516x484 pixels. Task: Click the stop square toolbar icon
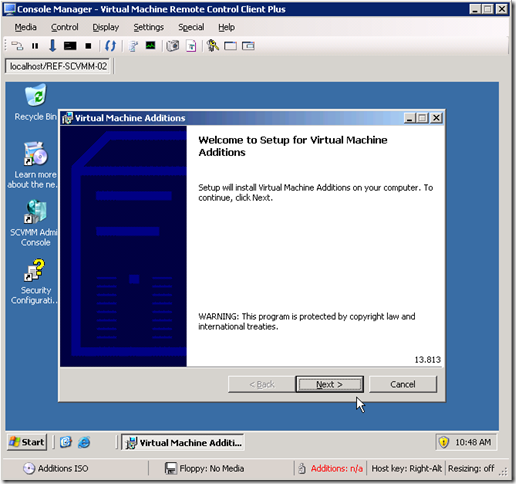[x=88, y=46]
